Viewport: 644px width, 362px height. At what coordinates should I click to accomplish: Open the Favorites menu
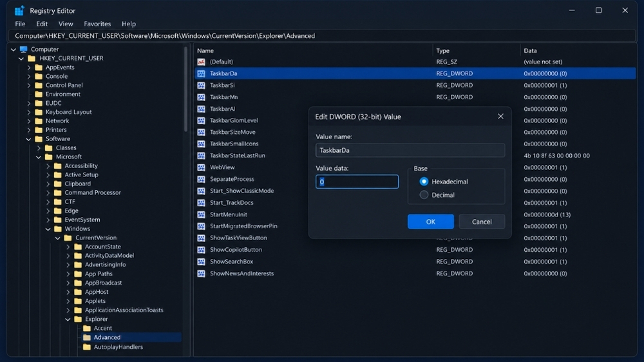click(x=97, y=24)
